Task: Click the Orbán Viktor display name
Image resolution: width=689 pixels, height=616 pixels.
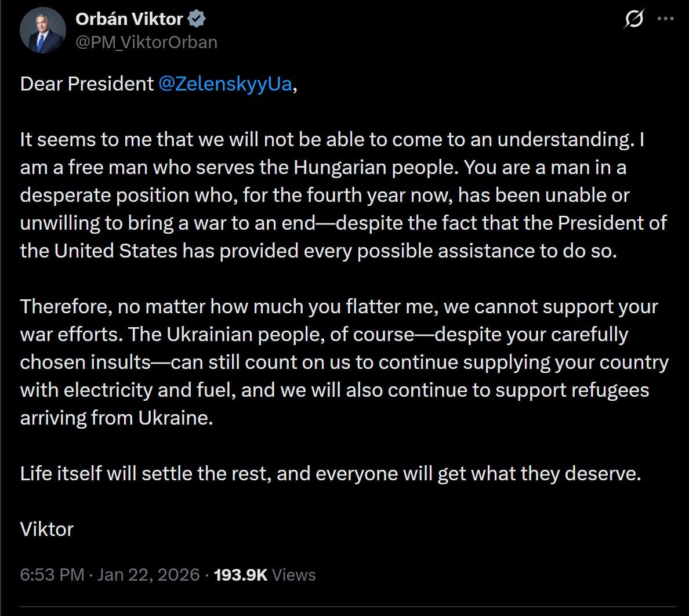Action: coord(129,19)
